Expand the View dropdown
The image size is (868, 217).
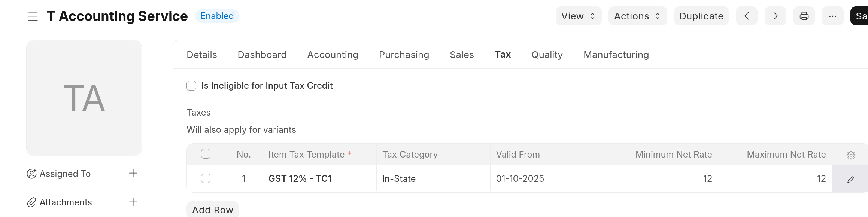578,16
